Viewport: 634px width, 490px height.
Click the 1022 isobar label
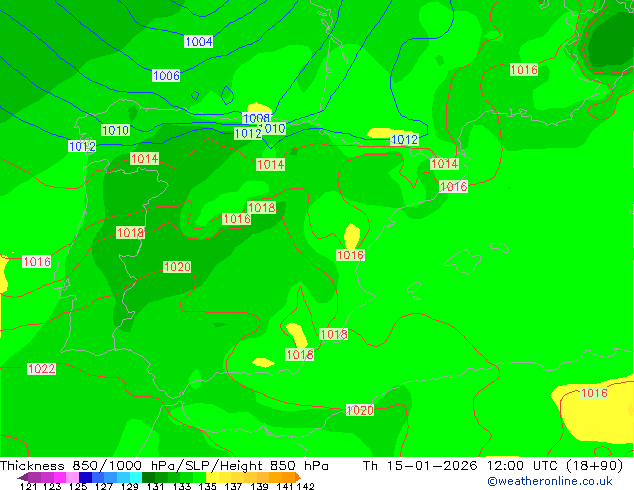41,369
